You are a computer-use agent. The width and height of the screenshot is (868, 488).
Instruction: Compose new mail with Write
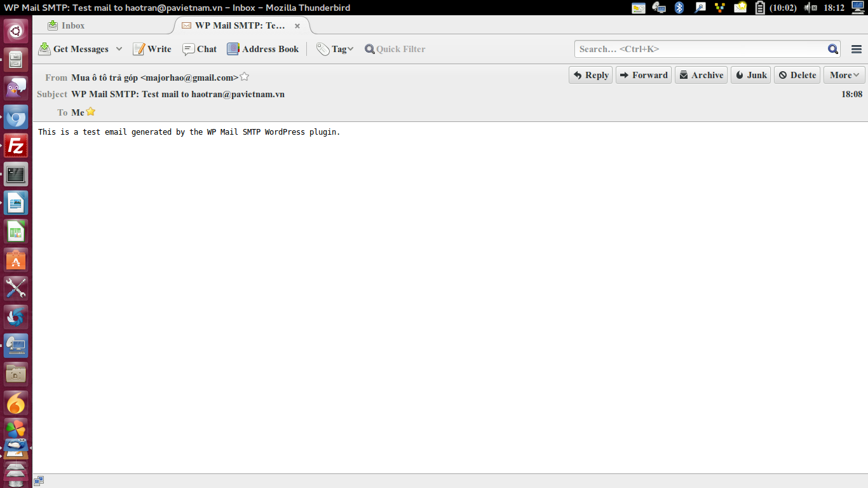pos(152,49)
